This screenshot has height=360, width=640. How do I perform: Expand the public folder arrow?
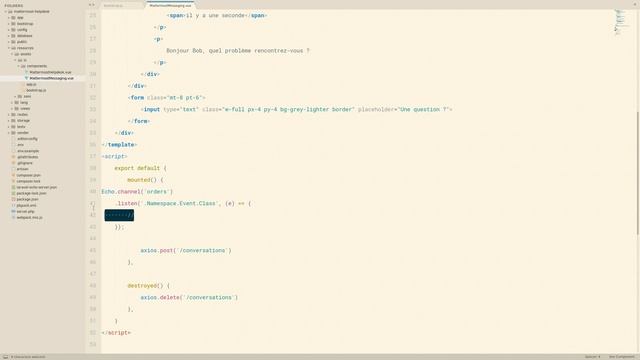9,42
